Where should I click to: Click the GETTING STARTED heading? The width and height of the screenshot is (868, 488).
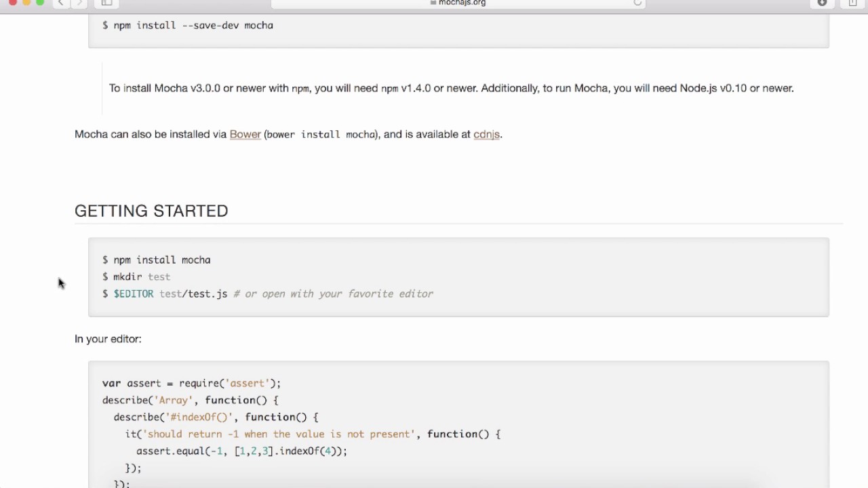coord(151,211)
